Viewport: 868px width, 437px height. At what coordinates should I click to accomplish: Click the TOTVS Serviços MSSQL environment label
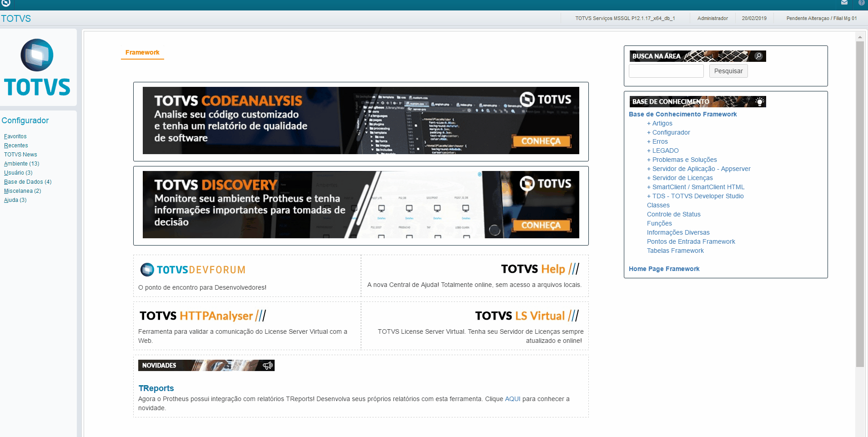tap(625, 19)
